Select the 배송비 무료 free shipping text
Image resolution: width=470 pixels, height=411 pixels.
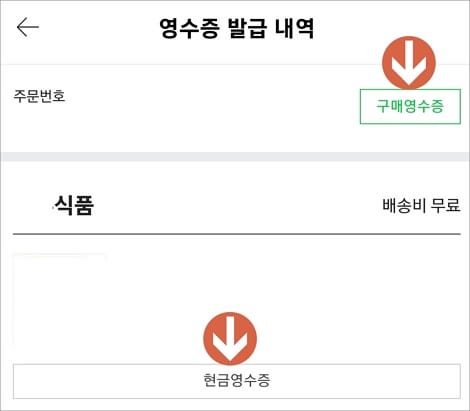(421, 205)
